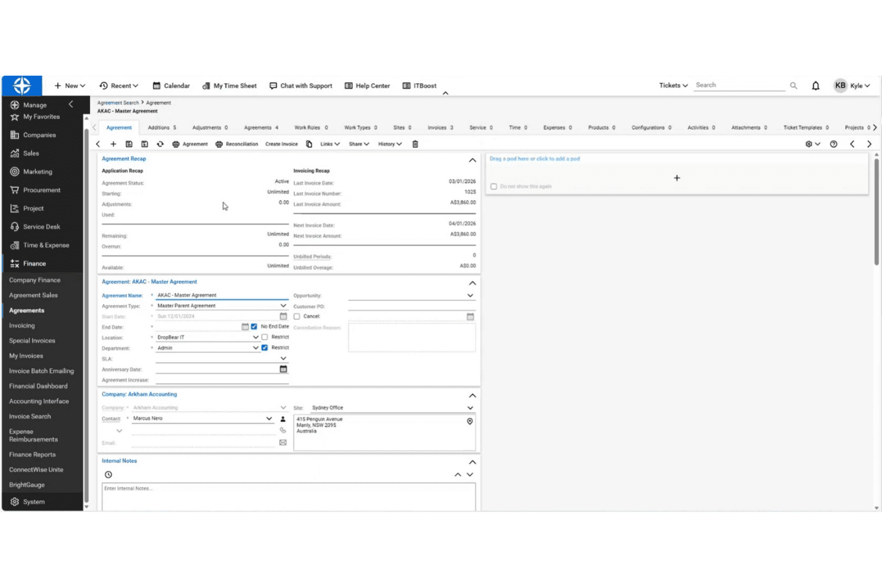Click the Save and Close icon
Image resolution: width=882 pixels, height=588 pixels.
point(144,144)
